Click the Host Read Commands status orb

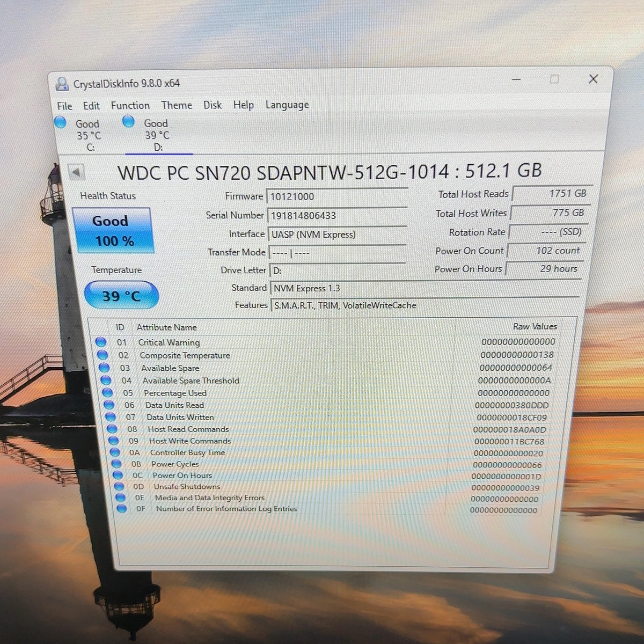click(x=112, y=429)
